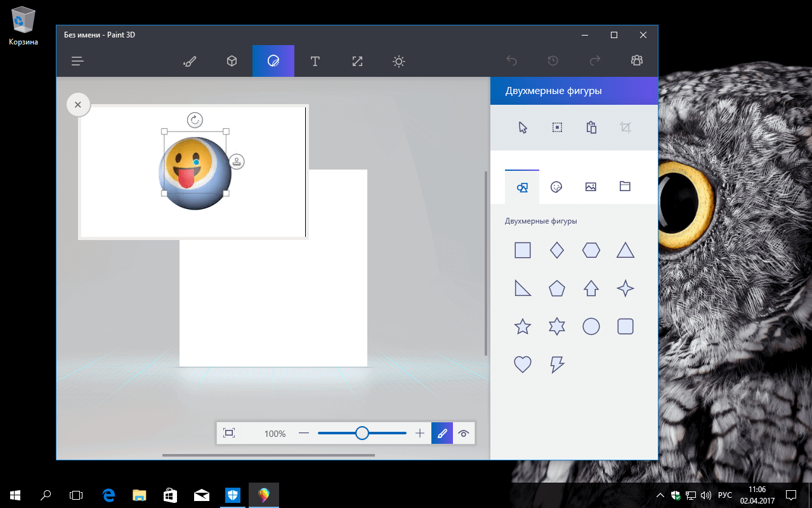This screenshot has height=508, width=812.
Task: Open the Effects panel via the sun icon
Action: (x=399, y=61)
